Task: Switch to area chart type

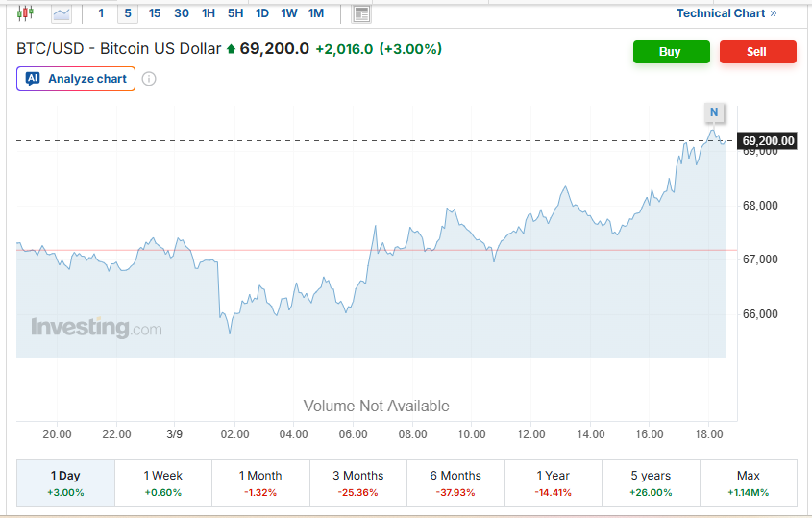Action: [62, 13]
